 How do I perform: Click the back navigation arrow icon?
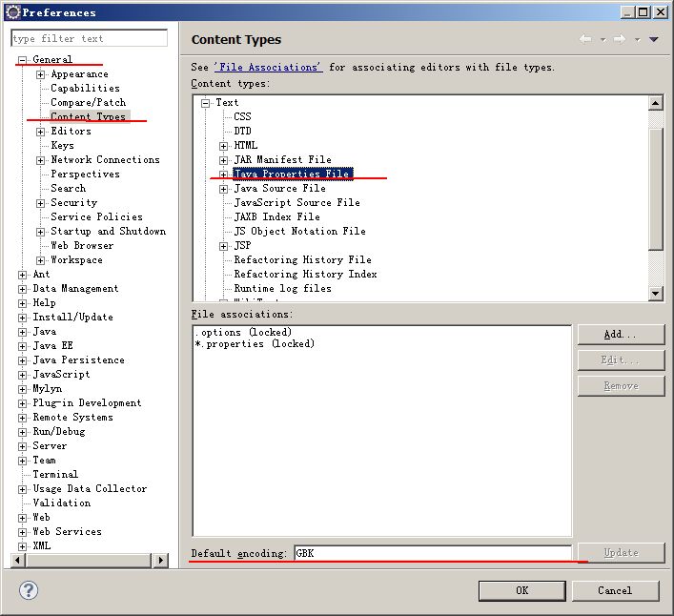(585, 39)
